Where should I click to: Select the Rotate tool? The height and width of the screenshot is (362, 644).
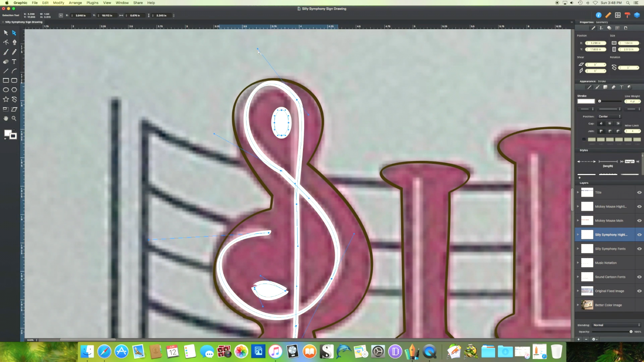(14, 99)
